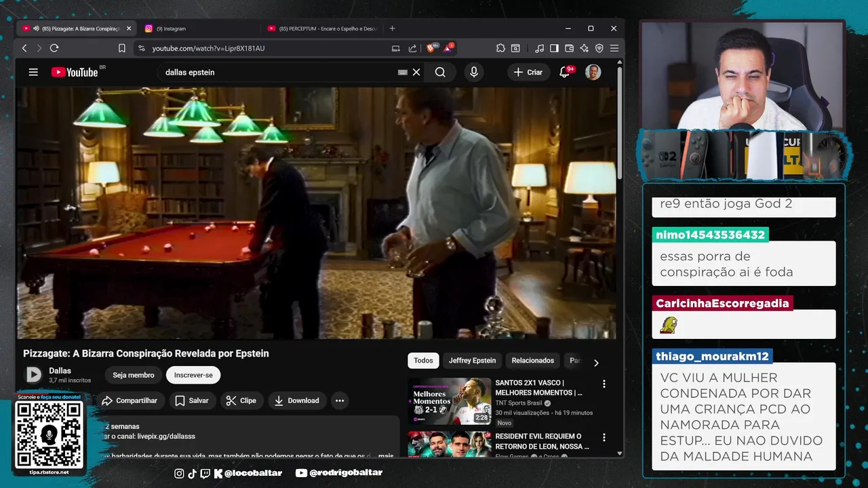This screenshot has width=868, height=488.
Task: Run search with the magnifying glass button
Action: 440,72
